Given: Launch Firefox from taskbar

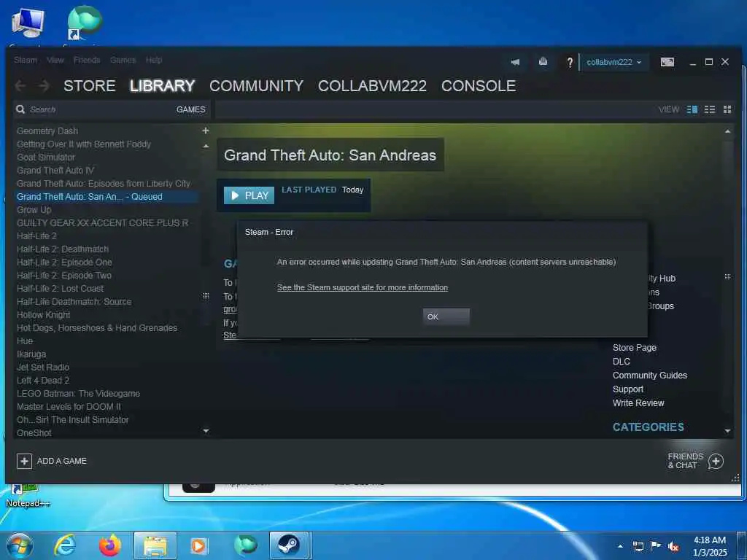Looking at the screenshot, I should pyautogui.click(x=109, y=545).
